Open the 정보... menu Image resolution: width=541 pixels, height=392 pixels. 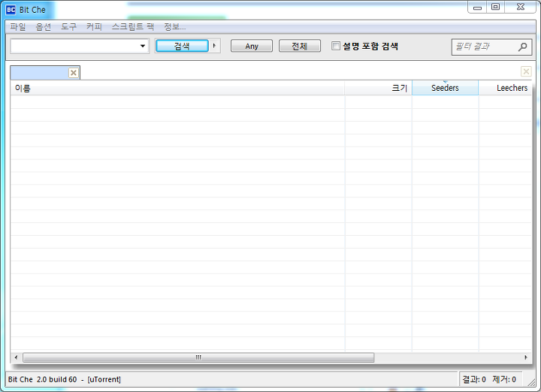[x=174, y=27]
